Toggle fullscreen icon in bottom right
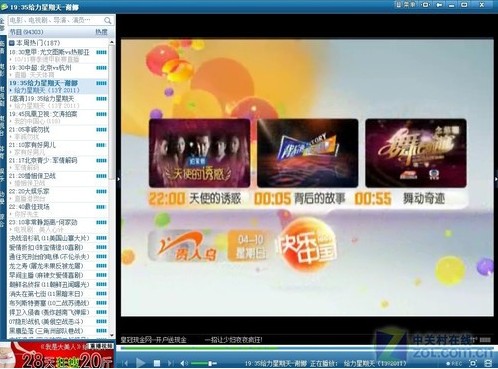 (x=473, y=363)
